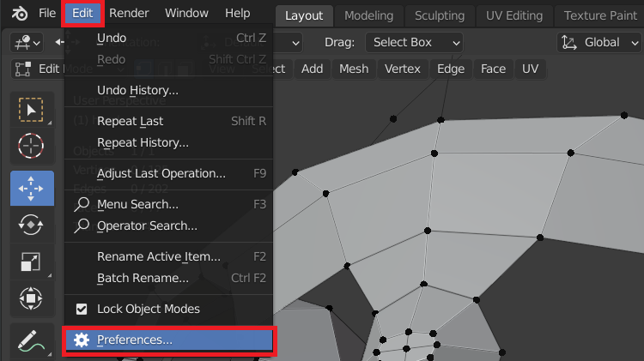Choose Batch Rename
The height and width of the screenshot is (361, 644).
coord(169,278)
